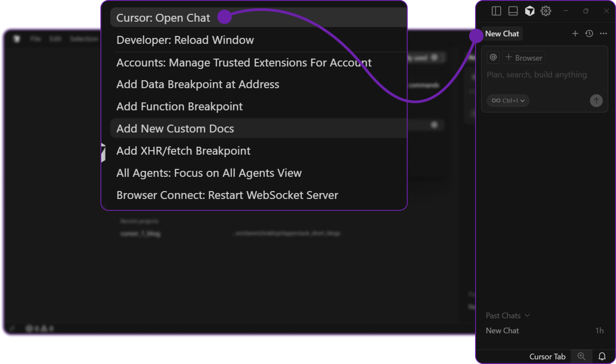Viewport: 616px width, 364px height.
Task: Add Browser context with the Browser button
Action: pos(524,57)
